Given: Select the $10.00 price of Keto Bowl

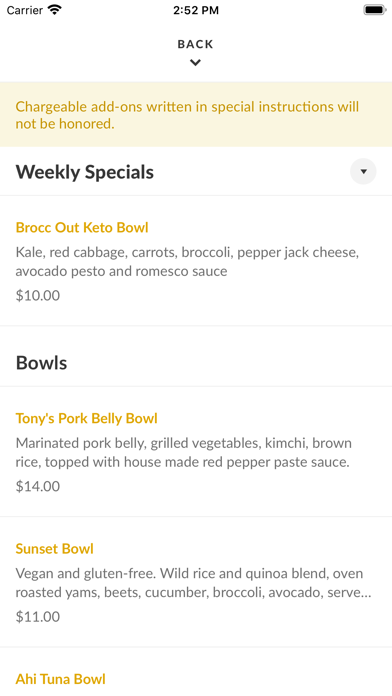Looking at the screenshot, I should [x=38, y=296].
